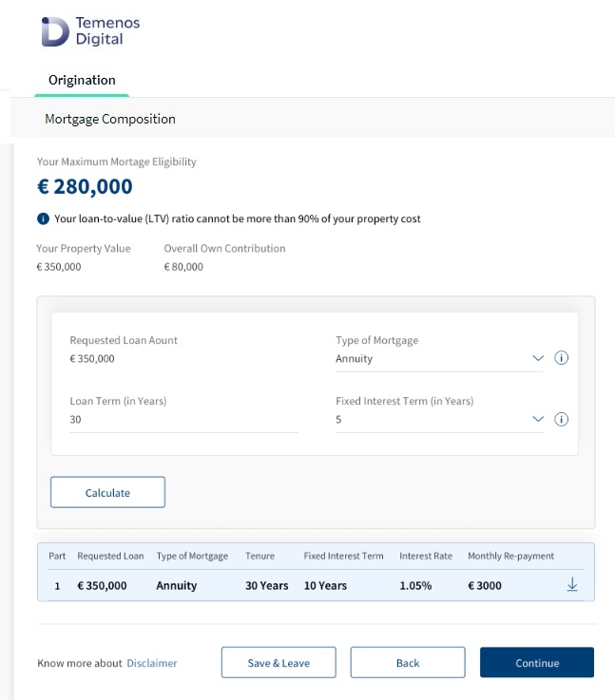Click info icon next to Type of Mortgage
This screenshot has height=700, width=615.
click(x=561, y=357)
